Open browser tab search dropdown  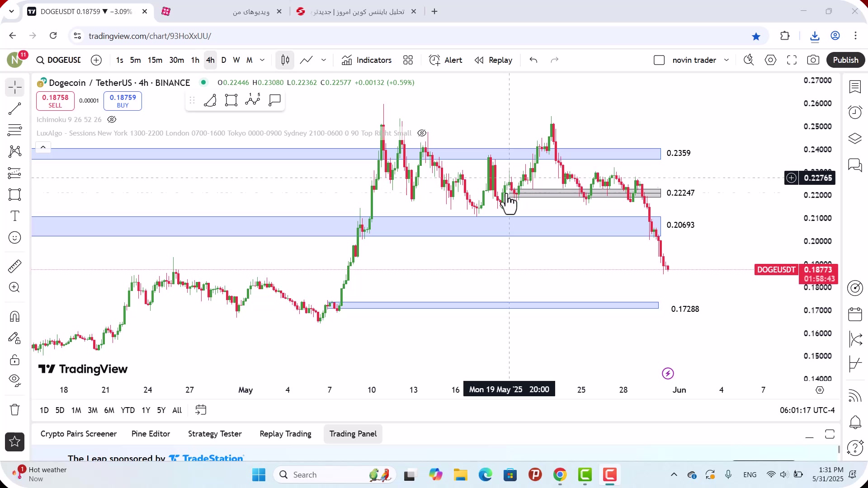[x=11, y=11]
